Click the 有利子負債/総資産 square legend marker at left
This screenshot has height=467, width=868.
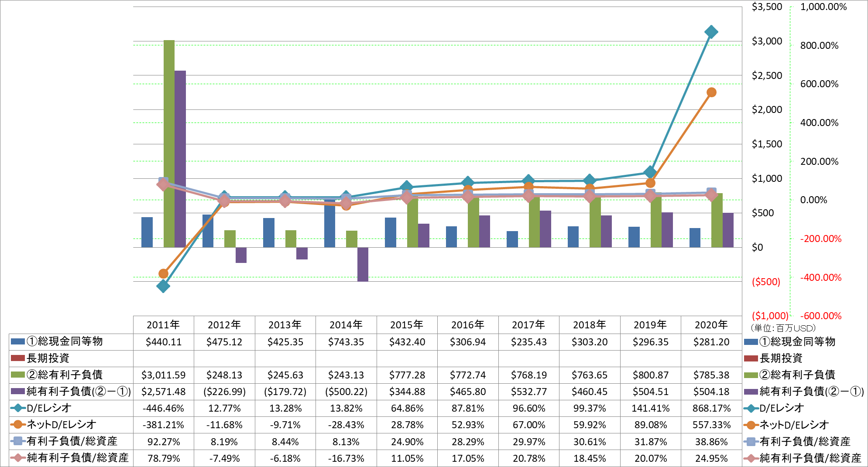tap(18, 441)
